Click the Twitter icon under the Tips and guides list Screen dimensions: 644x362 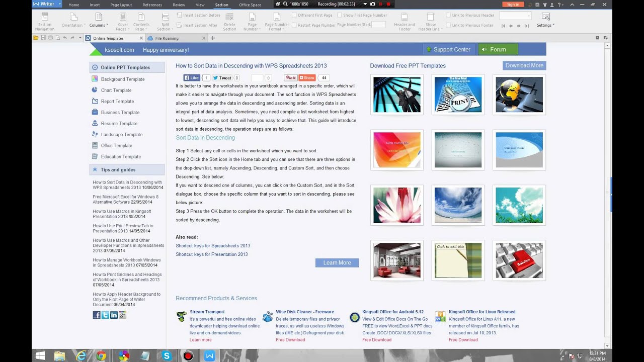[x=105, y=315]
